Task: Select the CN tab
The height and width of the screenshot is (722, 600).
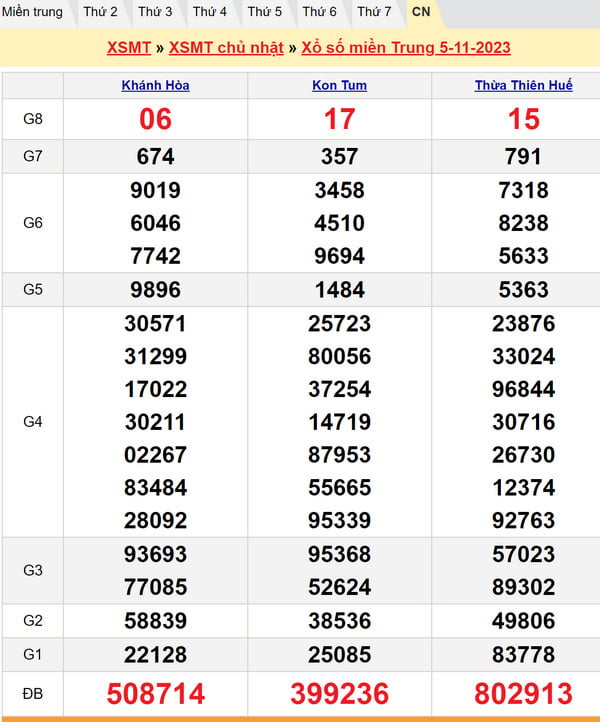Action: (421, 12)
